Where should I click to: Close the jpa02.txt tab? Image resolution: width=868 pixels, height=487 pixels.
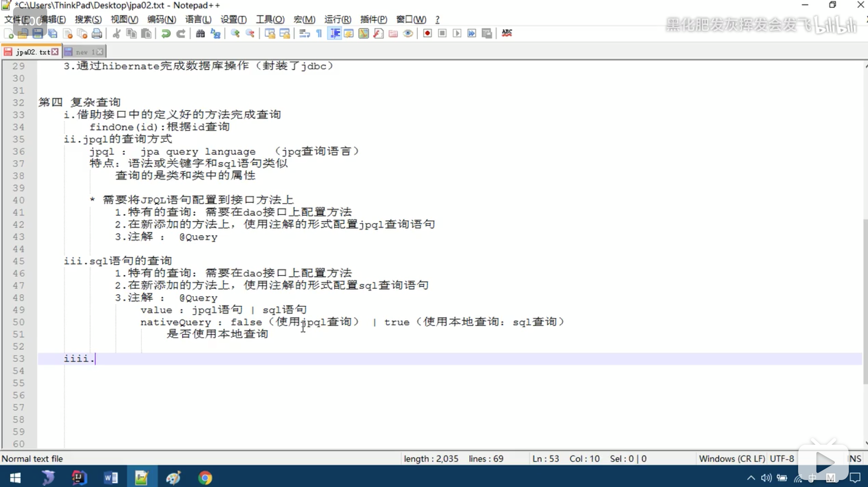55,52
